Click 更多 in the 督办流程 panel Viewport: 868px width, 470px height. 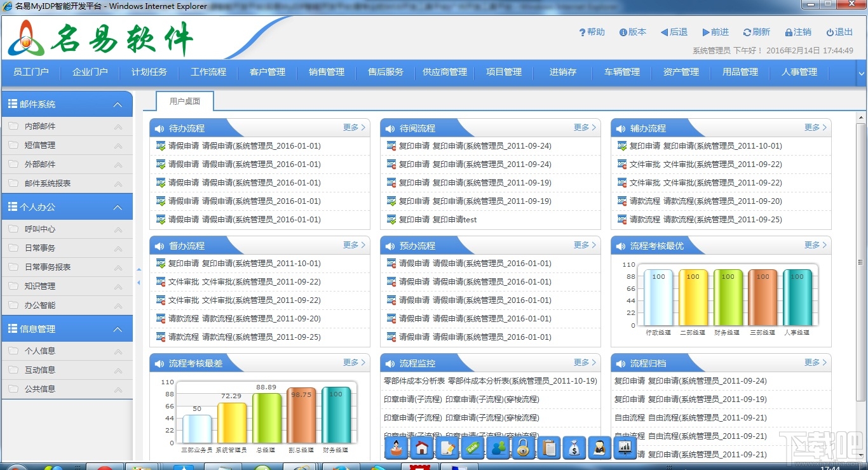[355, 245]
